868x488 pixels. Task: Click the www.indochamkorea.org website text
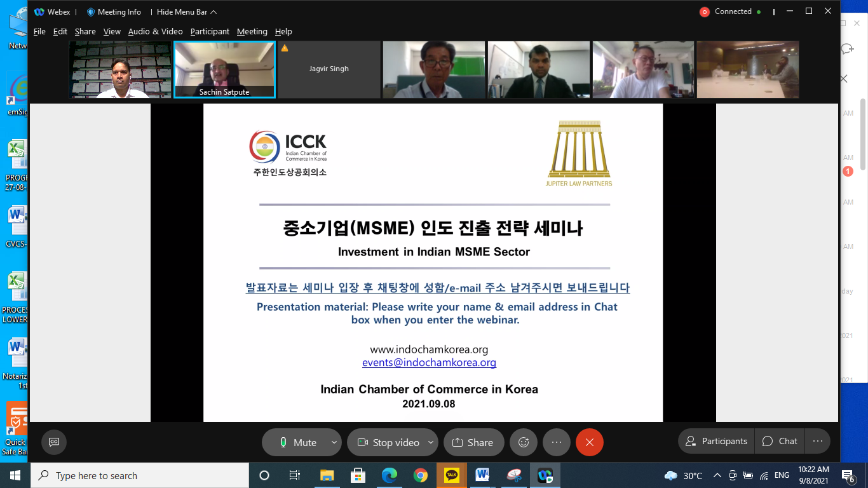[429, 349]
